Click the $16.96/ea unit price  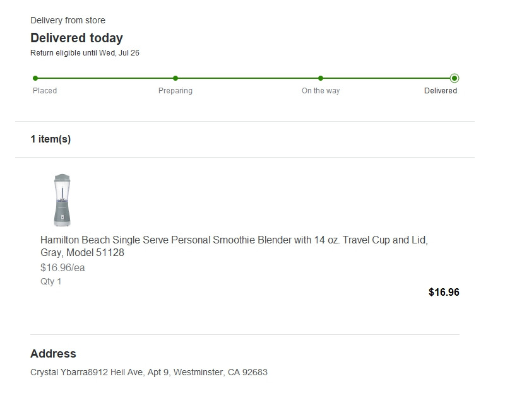[62, 267]
